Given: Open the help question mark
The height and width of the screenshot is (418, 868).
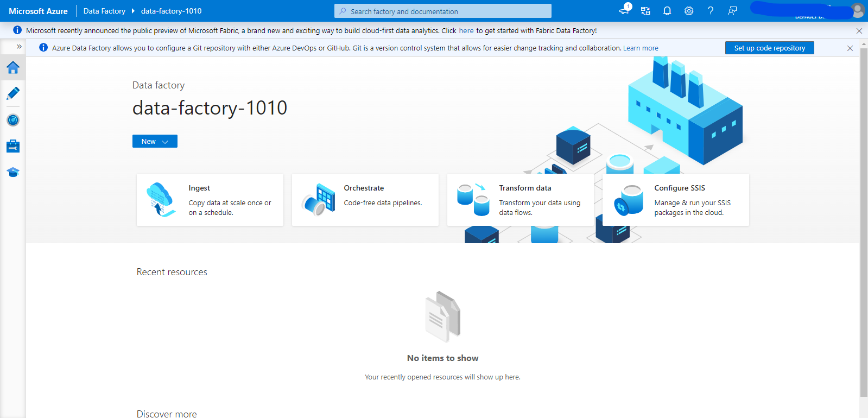Looking at the screenshot, I should pyautogui.click(x=711, y=11).
